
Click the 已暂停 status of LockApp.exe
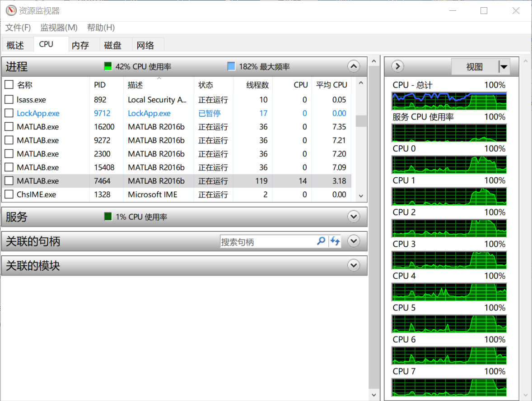pyautogui.click(x=210, y=113)
